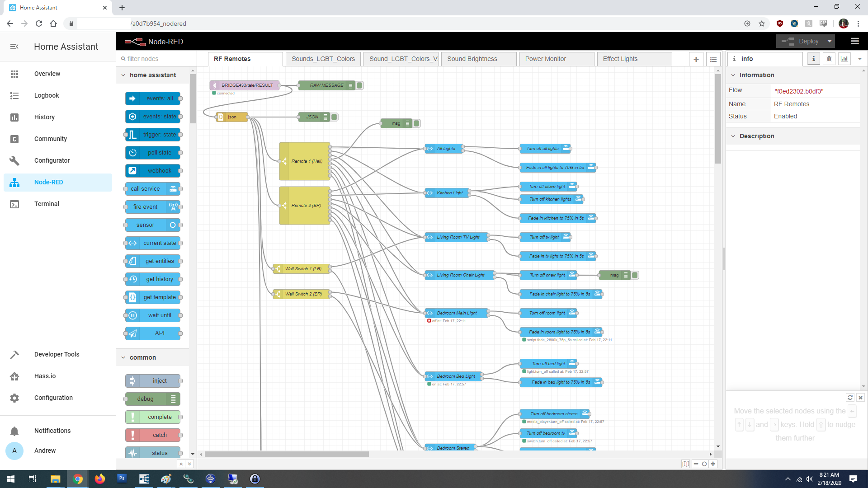This screenshot has height=488, width=868.
Task: Open the Windows Start menu
Action: click(x=11, y=479)
